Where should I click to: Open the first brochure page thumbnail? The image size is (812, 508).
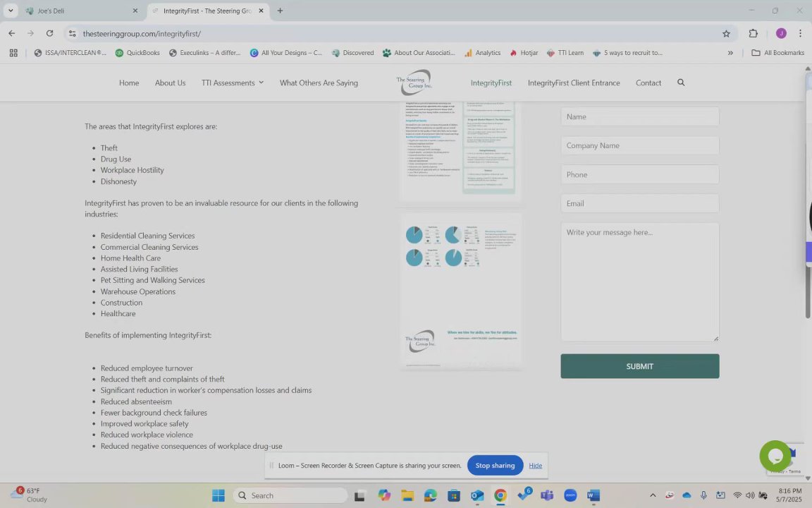pos(460,150)
